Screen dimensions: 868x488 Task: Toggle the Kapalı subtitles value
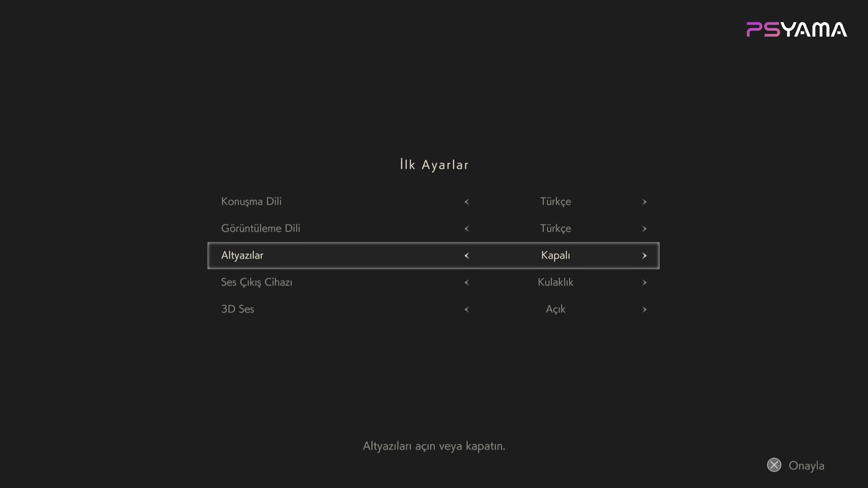pos(556,256)
